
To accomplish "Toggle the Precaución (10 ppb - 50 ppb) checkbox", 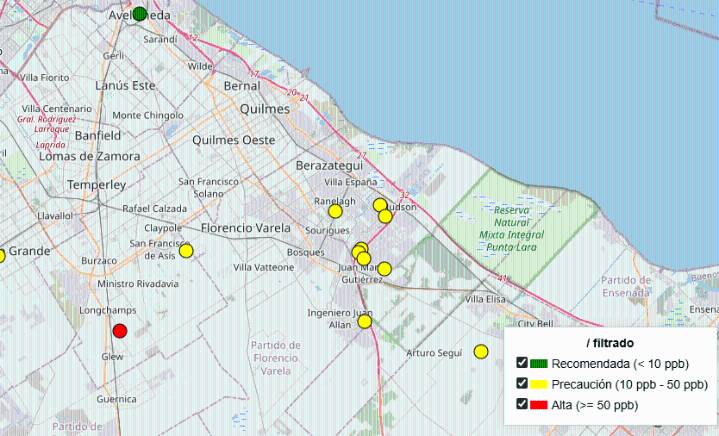I will [522, 384].
